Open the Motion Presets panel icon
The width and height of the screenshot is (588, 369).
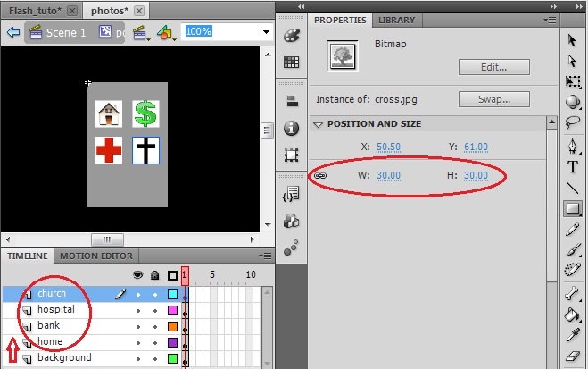pyautogui.click(x=292, y=247)
